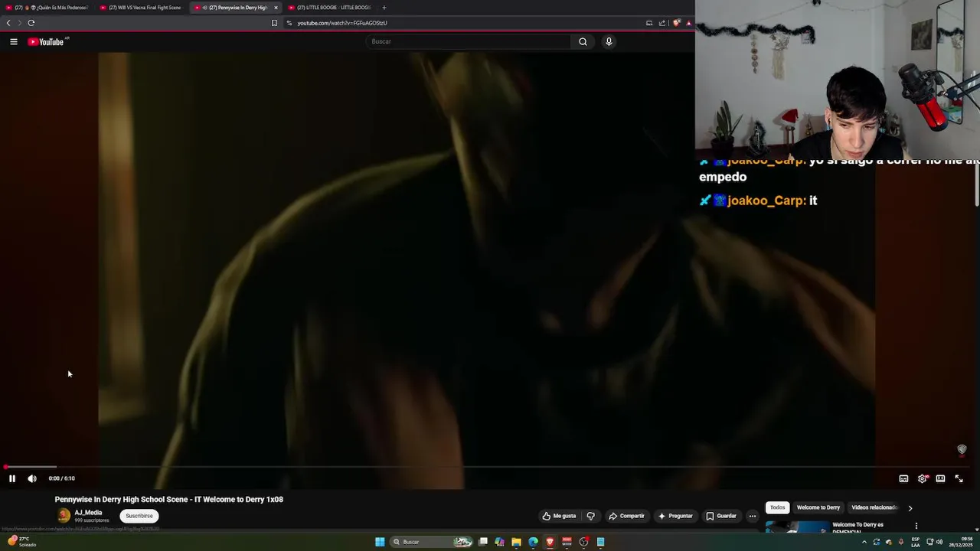Switch to the 'Will VS Vecna Final Fight Scene' tab

click(141, 8)
